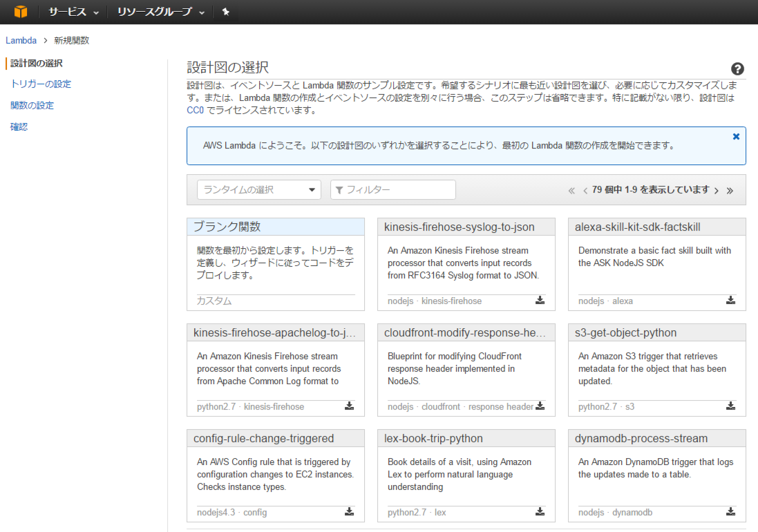Download the alexa-skill-kit-sdk-factskill blueprint
758x532 pixels.
coord(730,300)
